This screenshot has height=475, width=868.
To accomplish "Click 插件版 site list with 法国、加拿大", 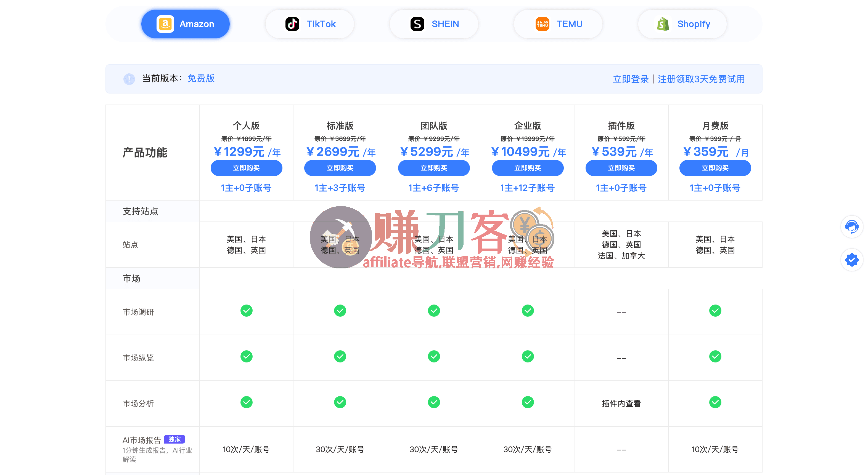I will pos(621,245).
